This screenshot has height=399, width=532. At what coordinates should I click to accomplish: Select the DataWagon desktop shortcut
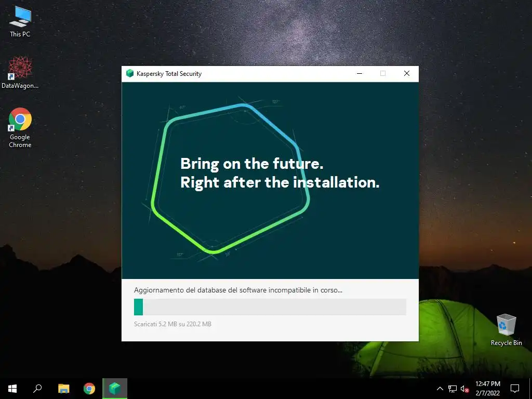click(20, 72)
